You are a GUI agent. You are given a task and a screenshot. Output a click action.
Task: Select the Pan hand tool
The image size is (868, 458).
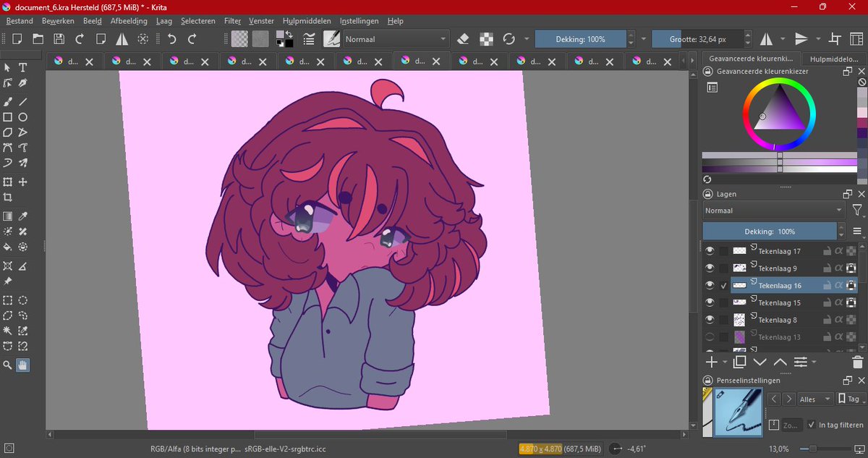23,365
